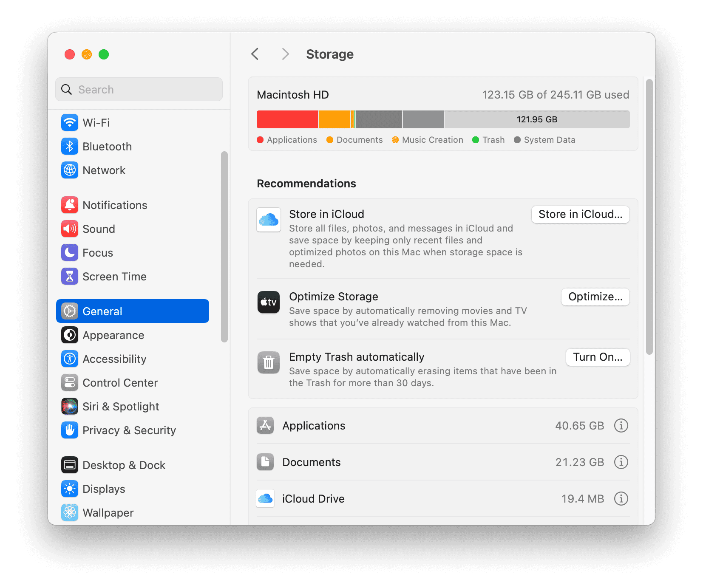Open Screen Time hourglass icon
The width and height of the screenshot is (703, 588).
(70, 277)
